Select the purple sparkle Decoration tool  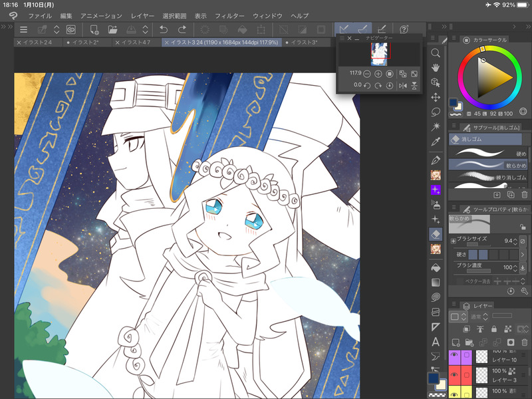tap(436, 190)
